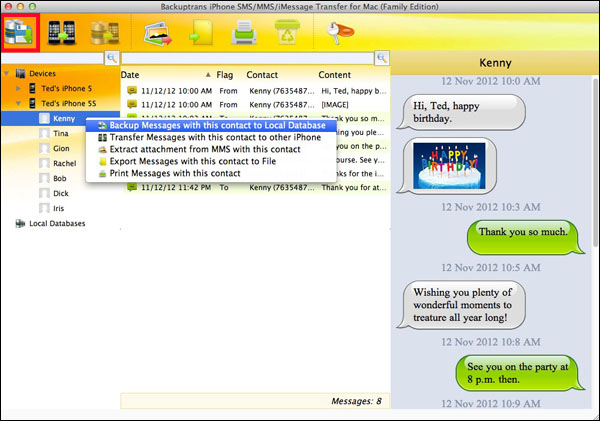The image size is (600, 421).
Task: Click the 'See you on the party' bubble
Action: tap(520, 373)
